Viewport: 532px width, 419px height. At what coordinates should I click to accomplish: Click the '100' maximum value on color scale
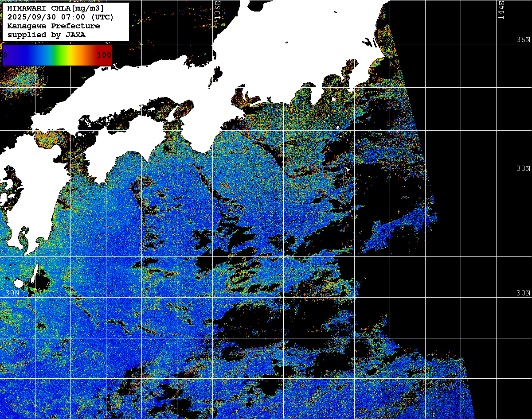(104, 55)
